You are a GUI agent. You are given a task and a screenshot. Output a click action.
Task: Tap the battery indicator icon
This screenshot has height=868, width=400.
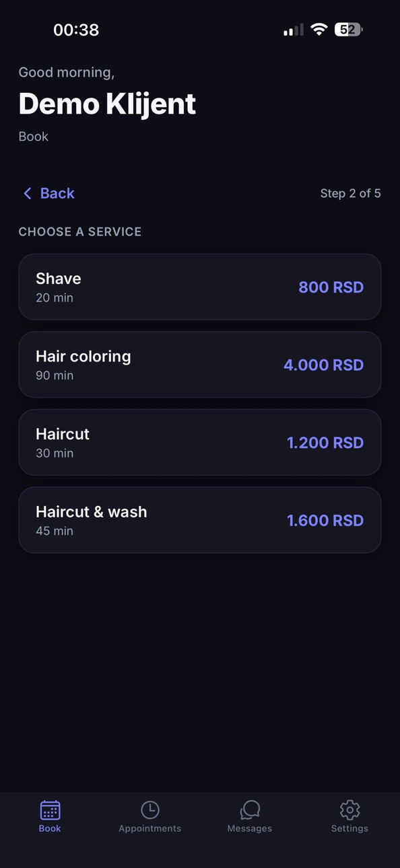click(348, 30)
